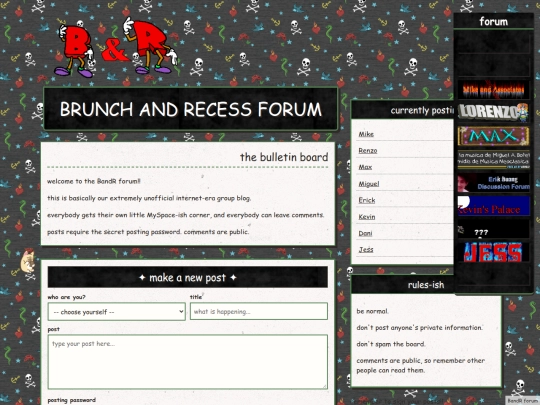The width and height of the screenshot is (540, 405).
Task: Focus the title field 'what is happening...'
Action: 259,312
